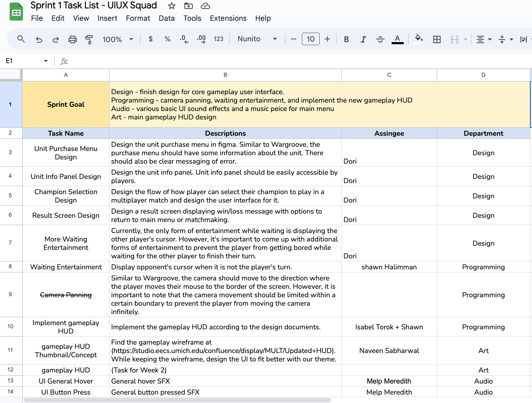Apply currency format with dollar button
This screenshot has width=532, height=403.
(x=150, y=39)
